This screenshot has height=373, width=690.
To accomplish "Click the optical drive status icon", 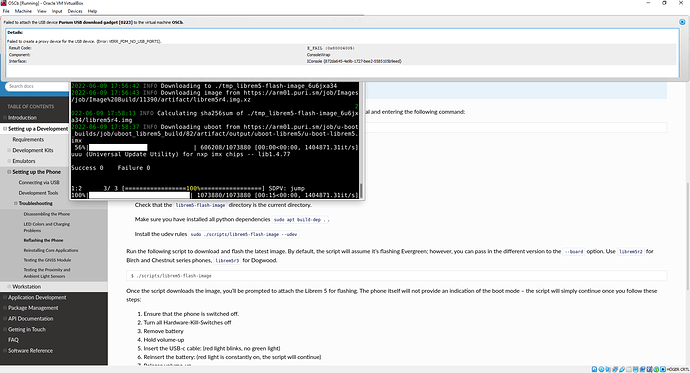I will [x=602, y=369].
